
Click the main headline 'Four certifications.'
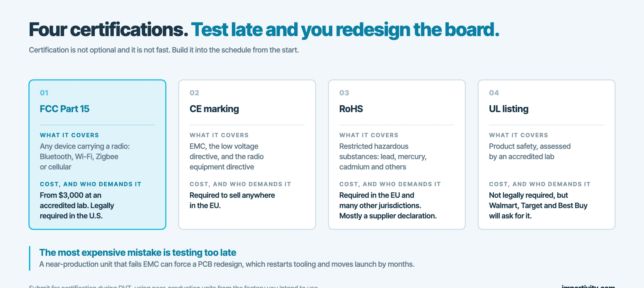point(109,30)
